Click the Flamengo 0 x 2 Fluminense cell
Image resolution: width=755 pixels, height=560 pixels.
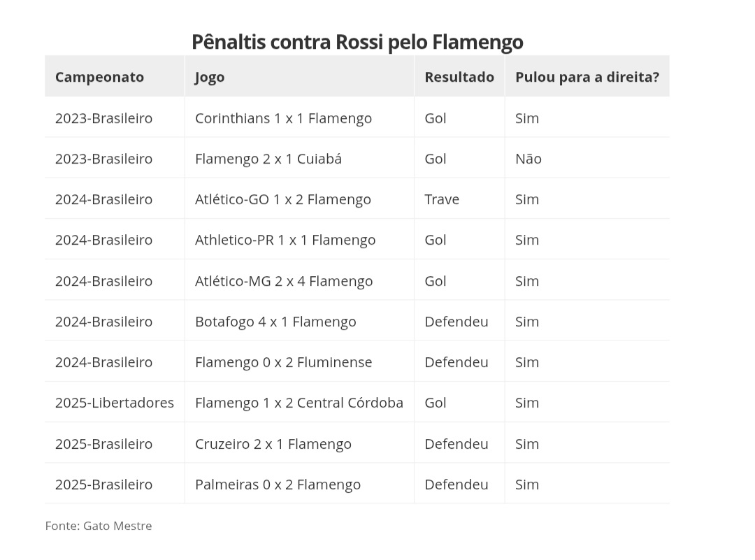click(x=299, y=361)
